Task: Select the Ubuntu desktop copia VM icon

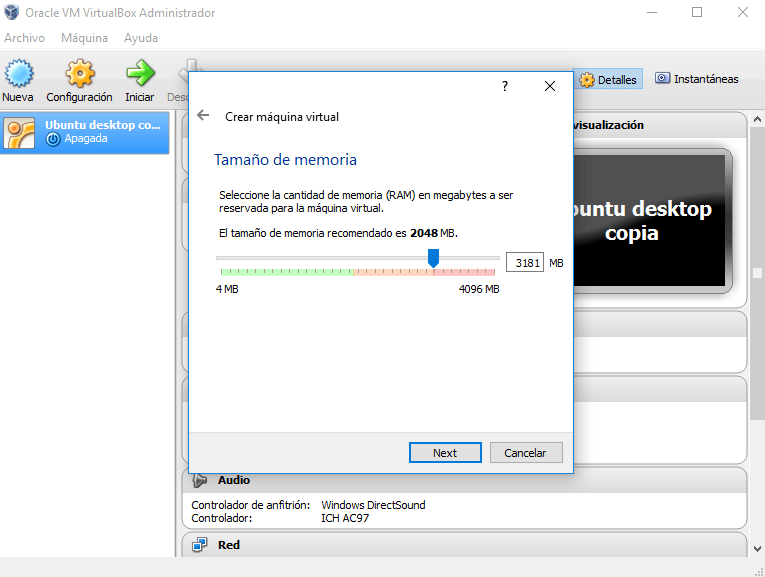Action: 19,132
